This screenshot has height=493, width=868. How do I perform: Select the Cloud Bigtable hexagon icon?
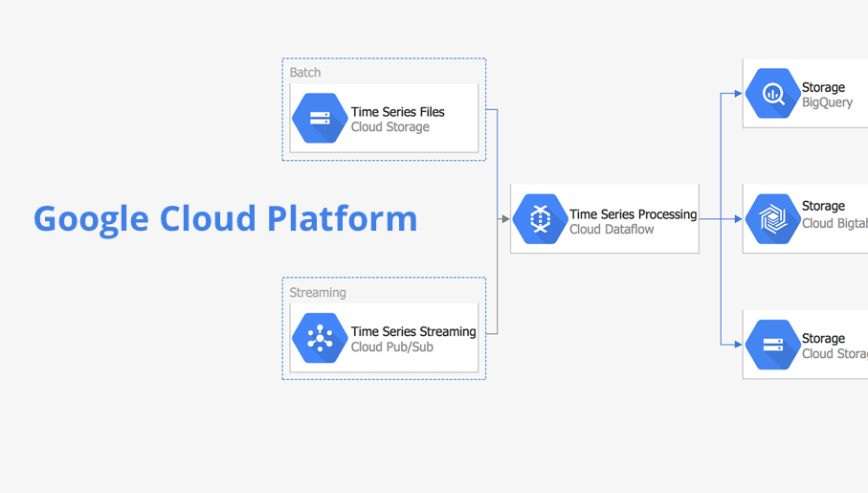tap(773, 219)
